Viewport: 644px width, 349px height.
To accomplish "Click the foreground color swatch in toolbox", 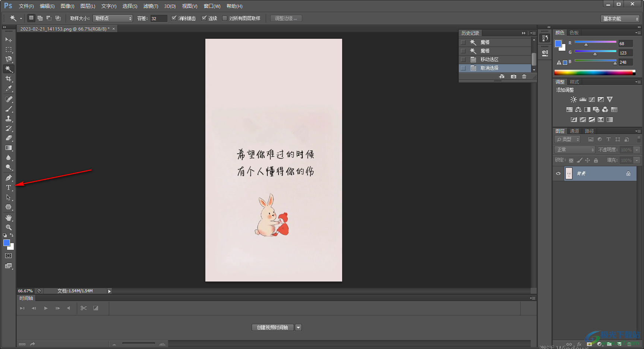I will pyautogui.click(x=7, y=243).
